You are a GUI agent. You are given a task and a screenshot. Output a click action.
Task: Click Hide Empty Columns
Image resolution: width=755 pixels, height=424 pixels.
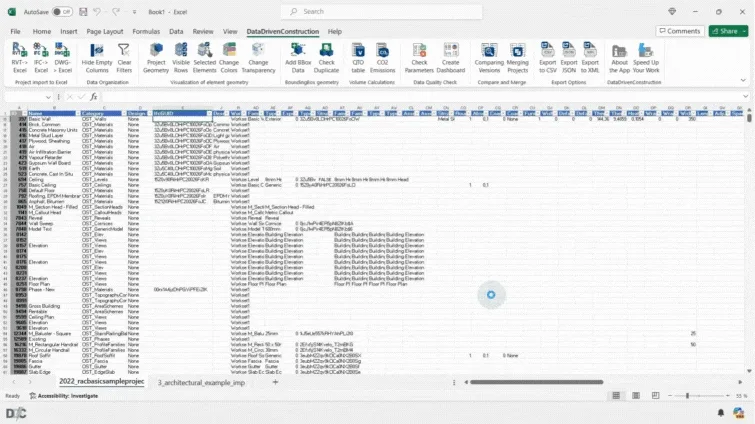97,58
